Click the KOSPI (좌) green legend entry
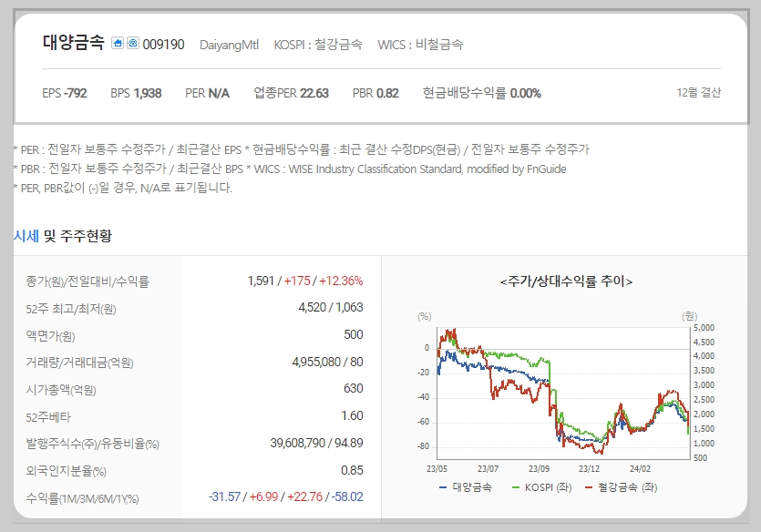This screenshot has height=532, width=761. click(x=541, y=487)
